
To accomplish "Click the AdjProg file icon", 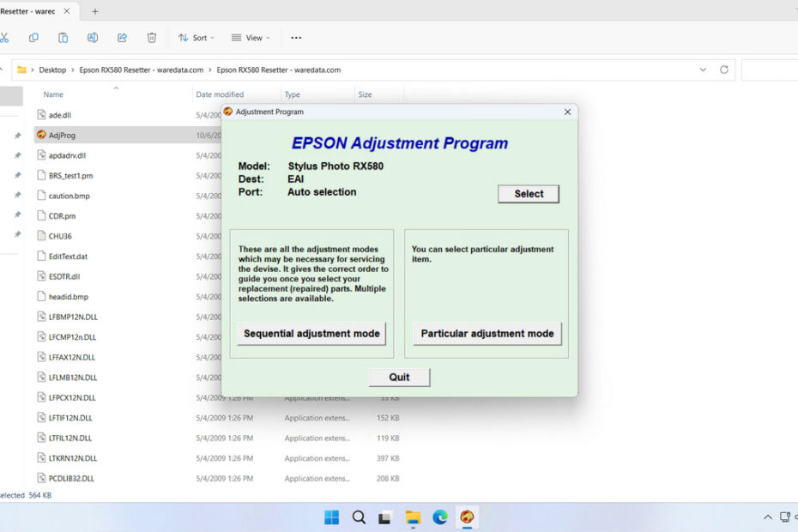I will point(41,135).
